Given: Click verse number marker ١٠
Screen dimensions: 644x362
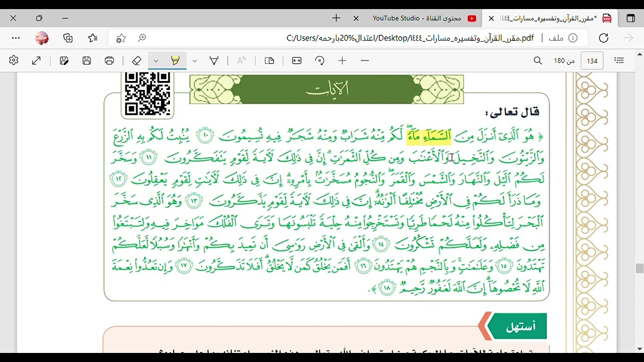Looking at the screenshot, I should 205,136.
